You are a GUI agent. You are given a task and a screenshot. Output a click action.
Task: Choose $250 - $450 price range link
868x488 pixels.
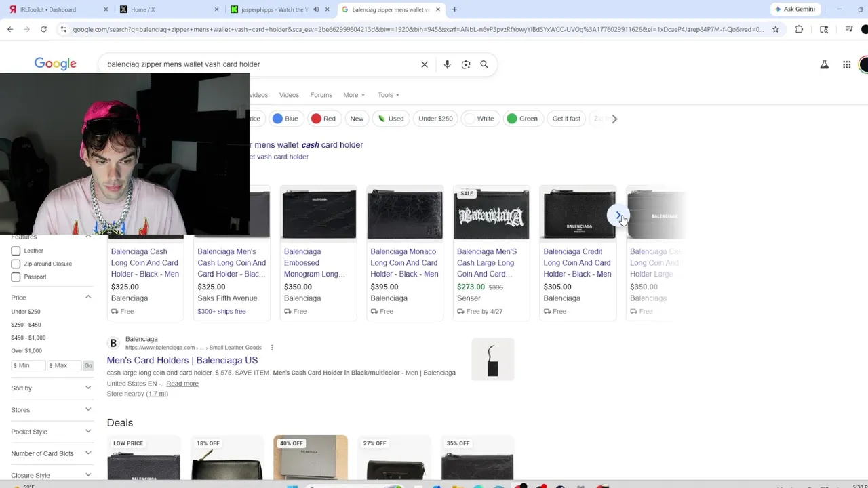pyautogui.click(x=26, y=325)
